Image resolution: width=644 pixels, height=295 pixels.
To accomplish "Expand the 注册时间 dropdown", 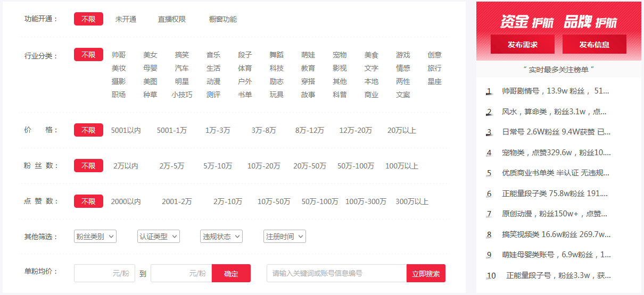I will click(285, 237).
